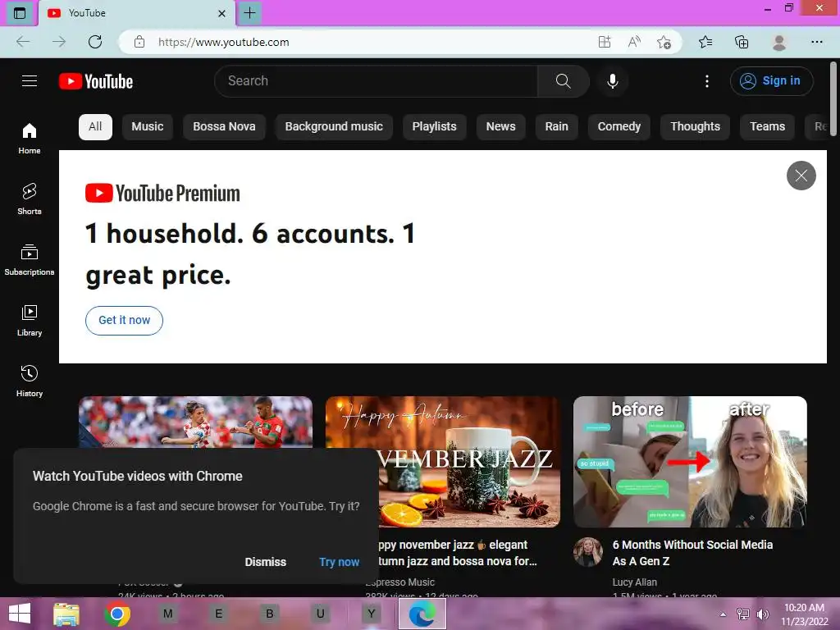Dismiss the Chrome promotion popup
This screenshot has width=840, height=630.
click(x=266, y=562)
